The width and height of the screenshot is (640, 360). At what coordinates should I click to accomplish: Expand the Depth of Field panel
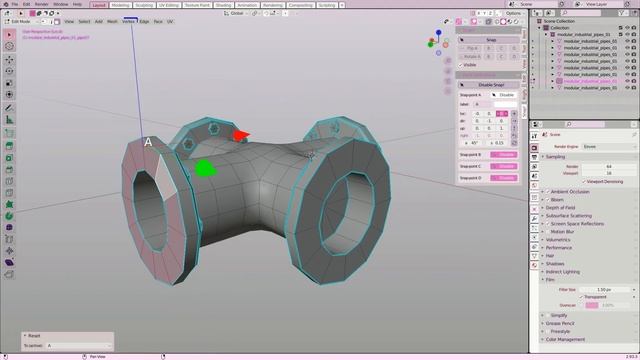558,208
